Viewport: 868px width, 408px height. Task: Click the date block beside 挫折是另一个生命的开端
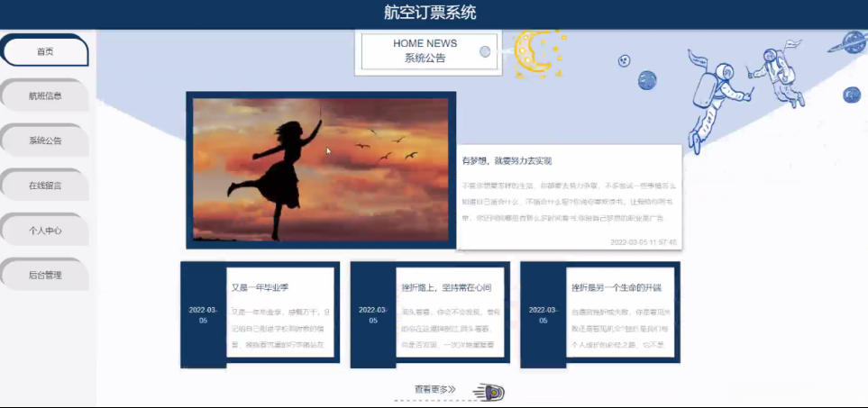[x=543, y=315]
